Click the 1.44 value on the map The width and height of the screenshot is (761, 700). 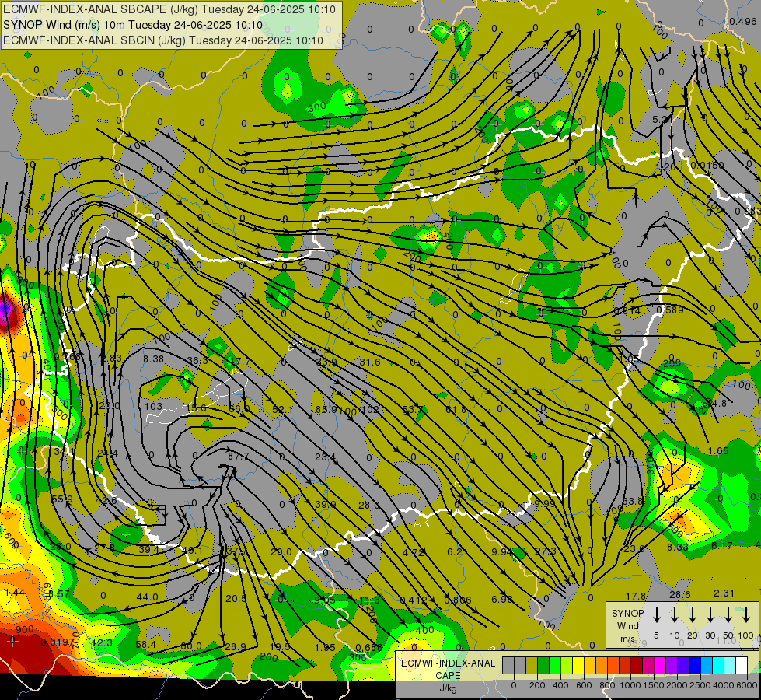click(x=15, y=592)
